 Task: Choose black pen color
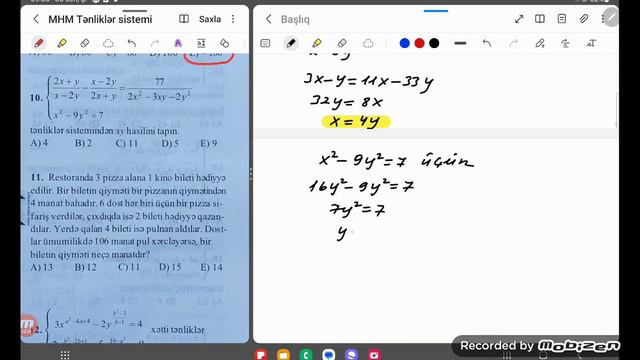434,43
